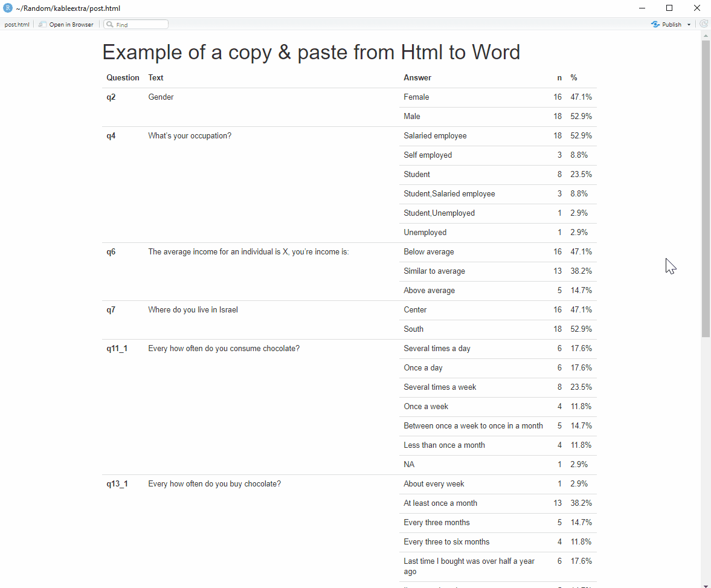Minimize the viewer window
The width and height of the screenshot is (711, 588).
coord(642,8)
